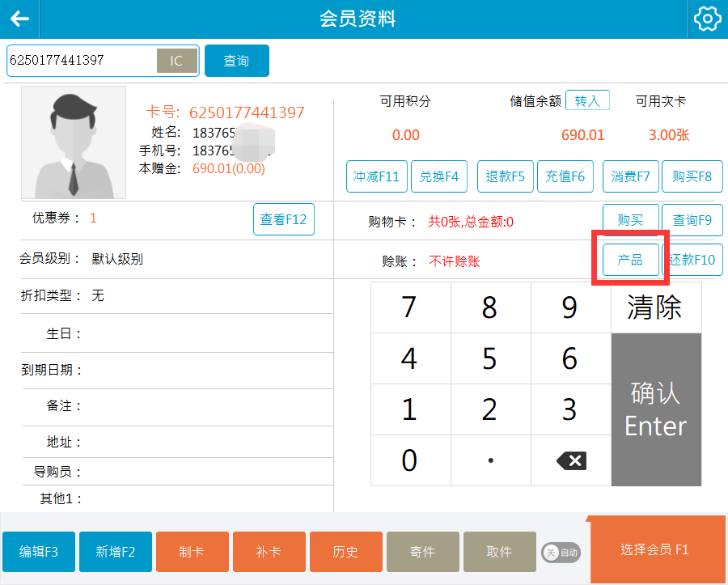
Task: Click the member avatar photo
Action: 74,142
